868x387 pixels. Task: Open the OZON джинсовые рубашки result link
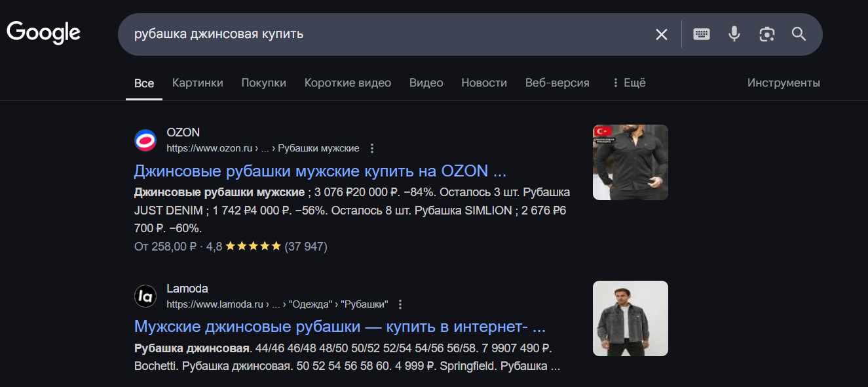(x=320, y=171)
